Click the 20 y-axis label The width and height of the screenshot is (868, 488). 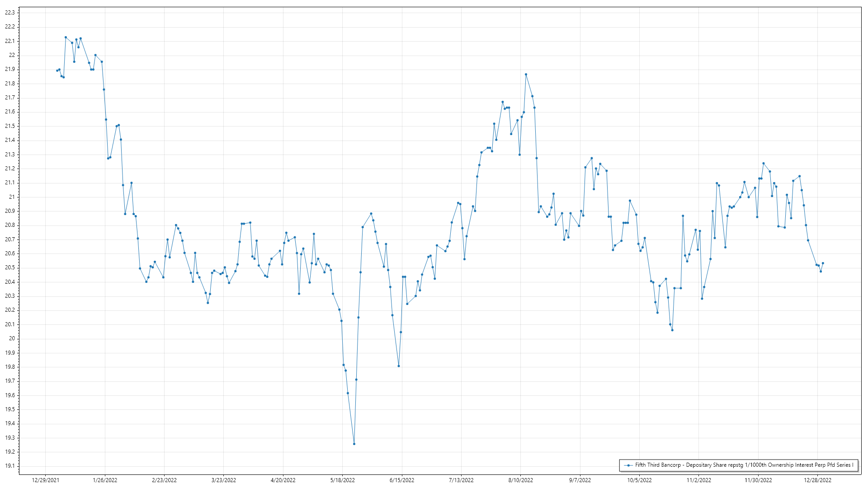pos(12,338)
